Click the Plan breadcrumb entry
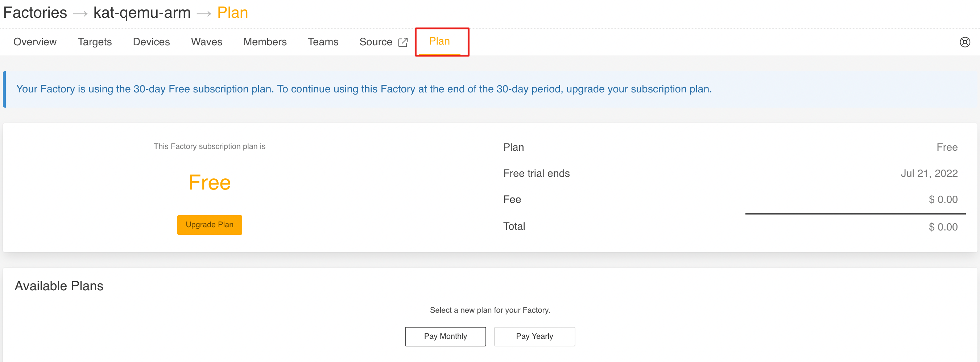 pos(232,13)
